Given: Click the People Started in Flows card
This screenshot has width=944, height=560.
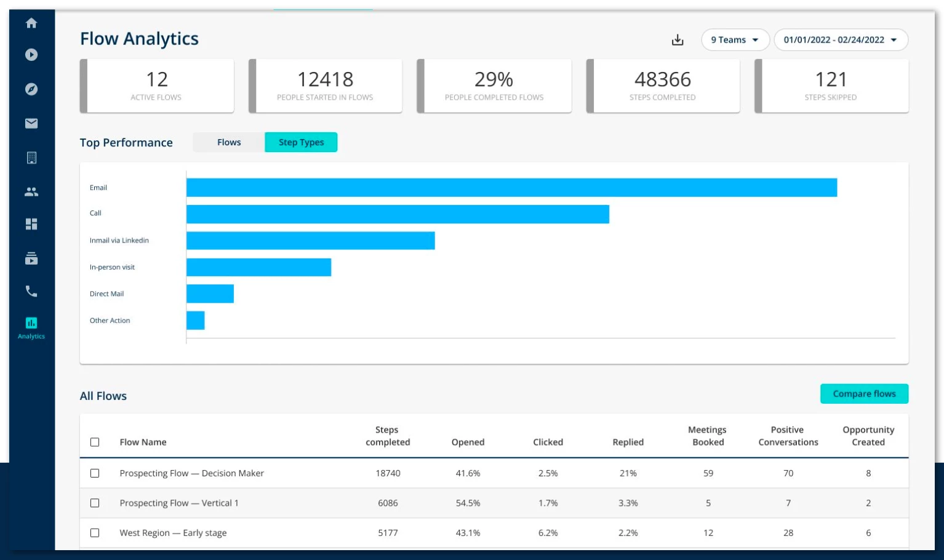Looking at the screenshot, I should coord(326,86).
